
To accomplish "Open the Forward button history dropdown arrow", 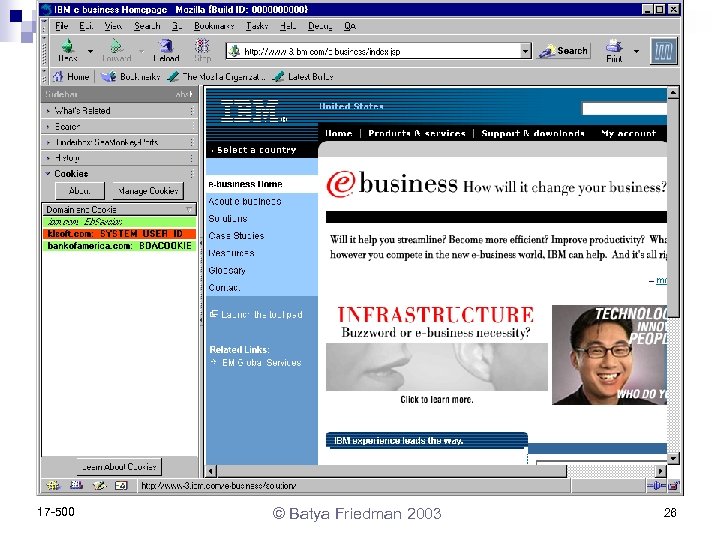I will [x=141, y=51].
